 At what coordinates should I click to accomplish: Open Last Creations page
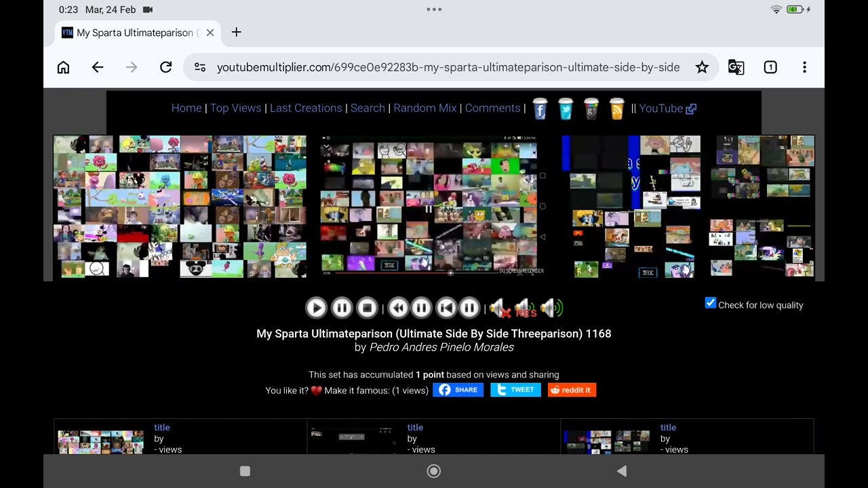(306, 108)
